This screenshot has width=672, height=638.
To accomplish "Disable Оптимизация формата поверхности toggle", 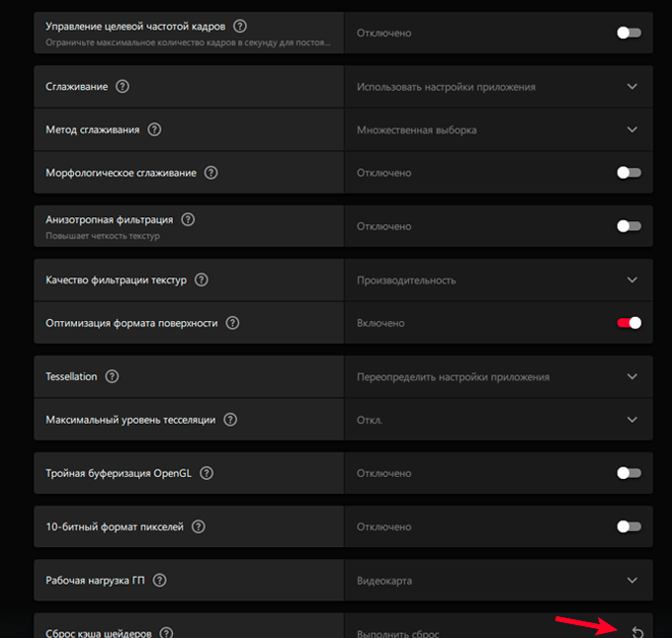I will click(629, 323).
